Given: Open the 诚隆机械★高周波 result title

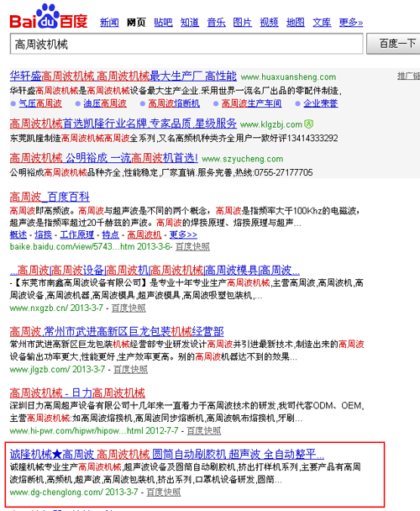Looking at the screenshot, I should tap(167, 454).
